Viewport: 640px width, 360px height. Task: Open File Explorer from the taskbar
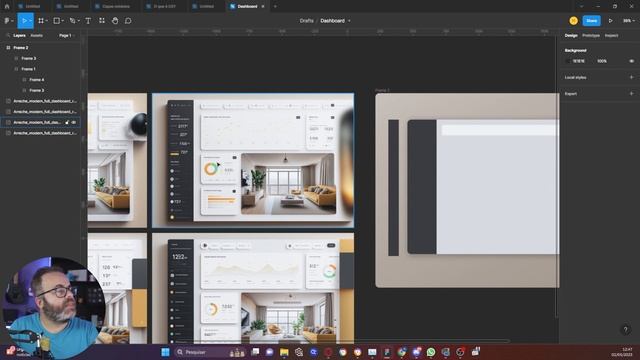click(284, 352)
